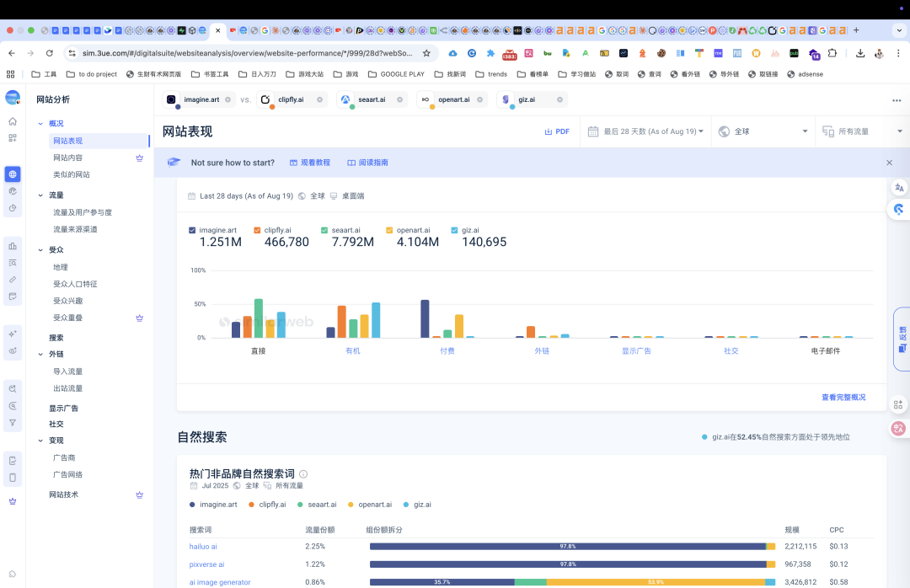Click 有机 channel label in chart

click(x=353, y=351)
